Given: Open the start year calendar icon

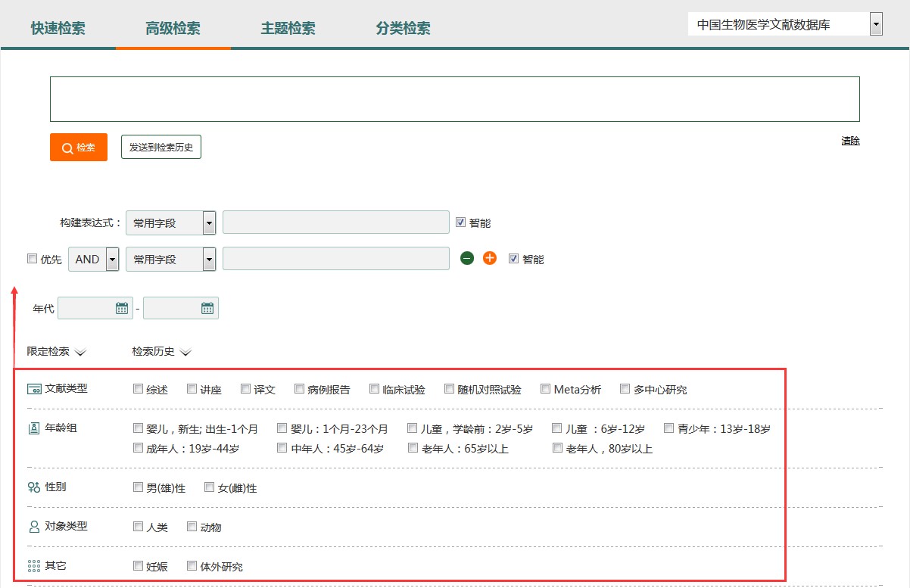Looking at the screenshot, I should point(122,308).
